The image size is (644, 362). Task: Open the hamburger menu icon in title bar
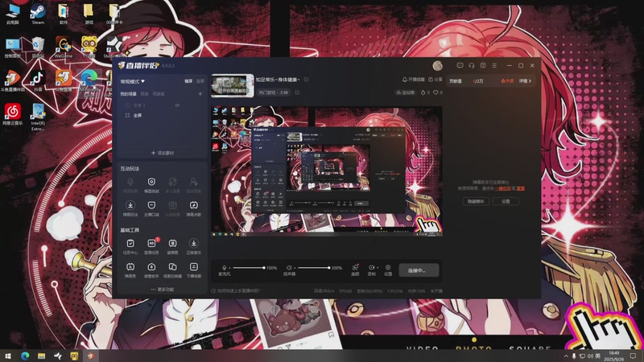coord(494,66)
